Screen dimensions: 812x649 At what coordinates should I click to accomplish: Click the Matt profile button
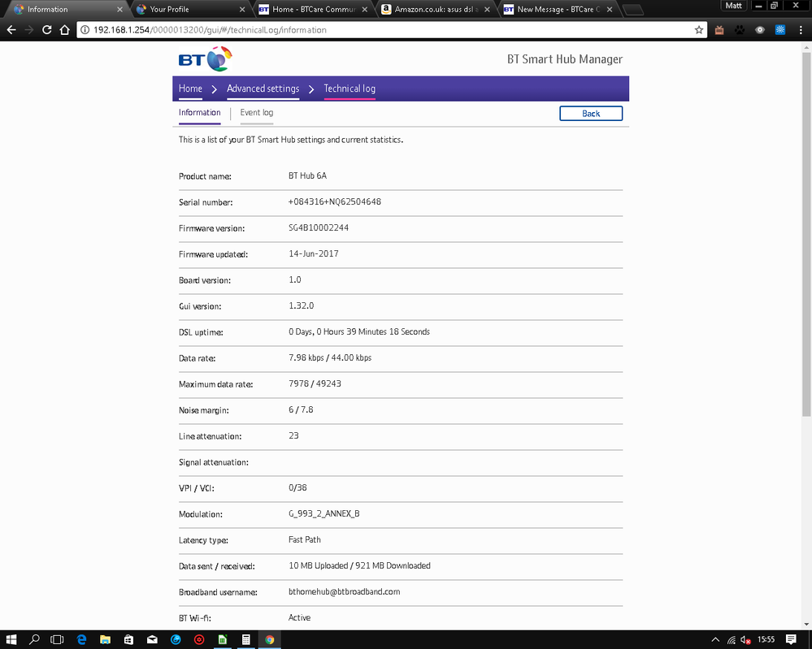(x=734, y=6)
